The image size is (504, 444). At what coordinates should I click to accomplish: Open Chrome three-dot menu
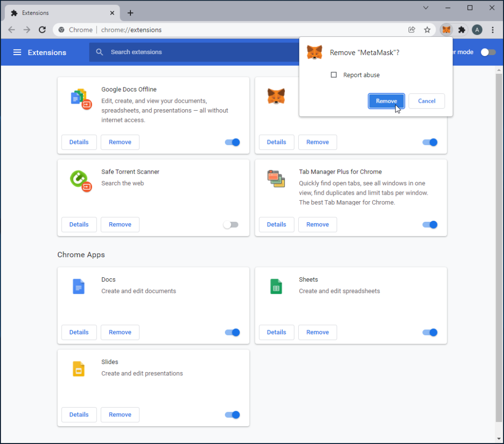(x=493, y=30)
